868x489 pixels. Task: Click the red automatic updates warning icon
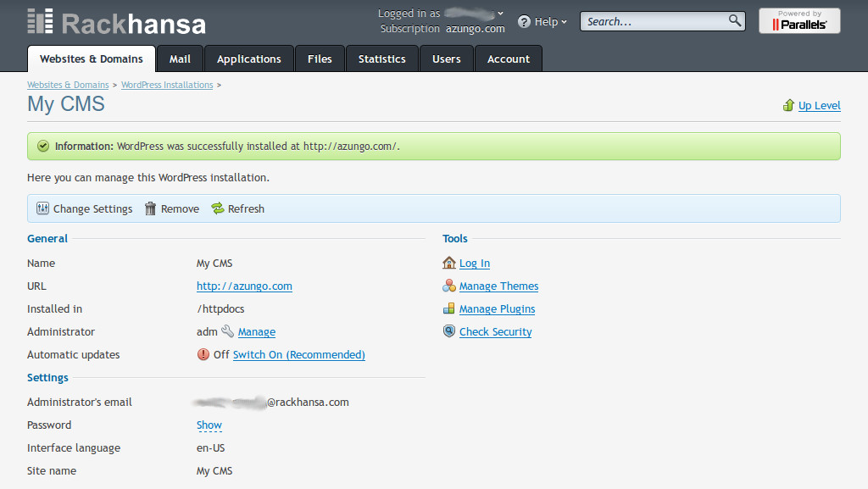click(x=203, y=354)
